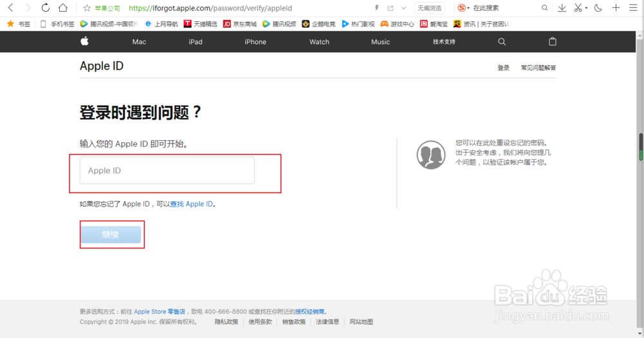Viewport: 644px width, 338px height.
Task: Toggle night mode with the moon icon
Action: (598, 8)
